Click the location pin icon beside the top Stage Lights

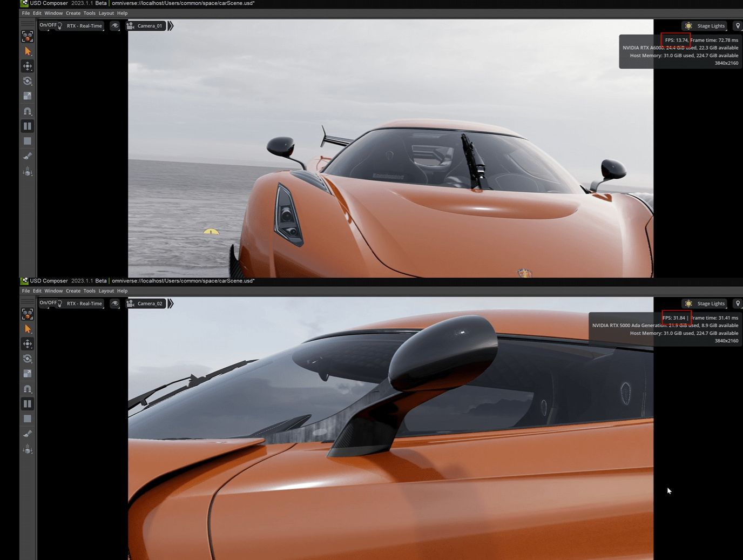click(x=738, y=26)
